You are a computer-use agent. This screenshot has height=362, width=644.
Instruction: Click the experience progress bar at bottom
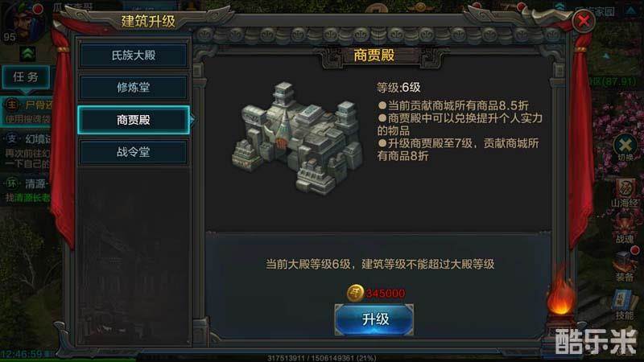point(321,358)
